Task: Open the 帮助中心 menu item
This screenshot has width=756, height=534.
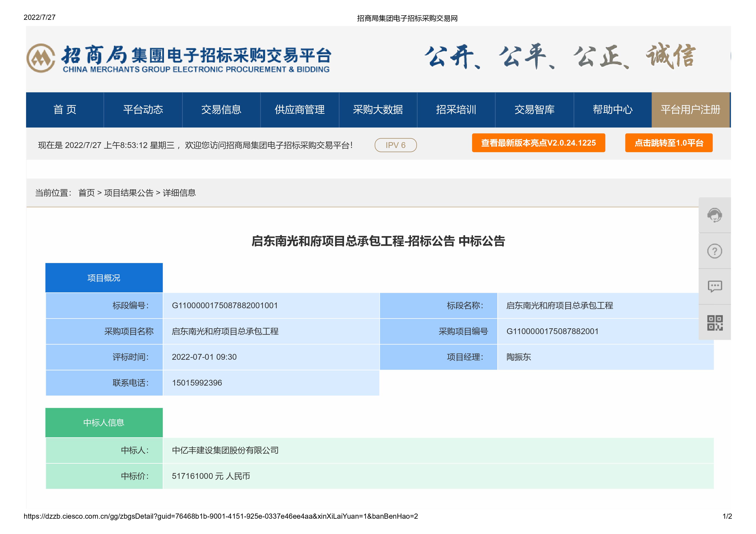Action: tap(613, 110)
